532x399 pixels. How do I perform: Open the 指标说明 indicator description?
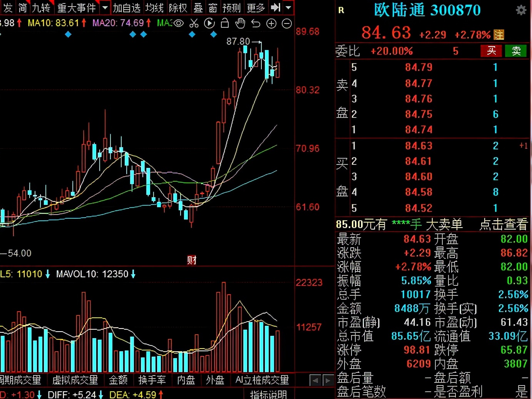(x=268, y=394)
